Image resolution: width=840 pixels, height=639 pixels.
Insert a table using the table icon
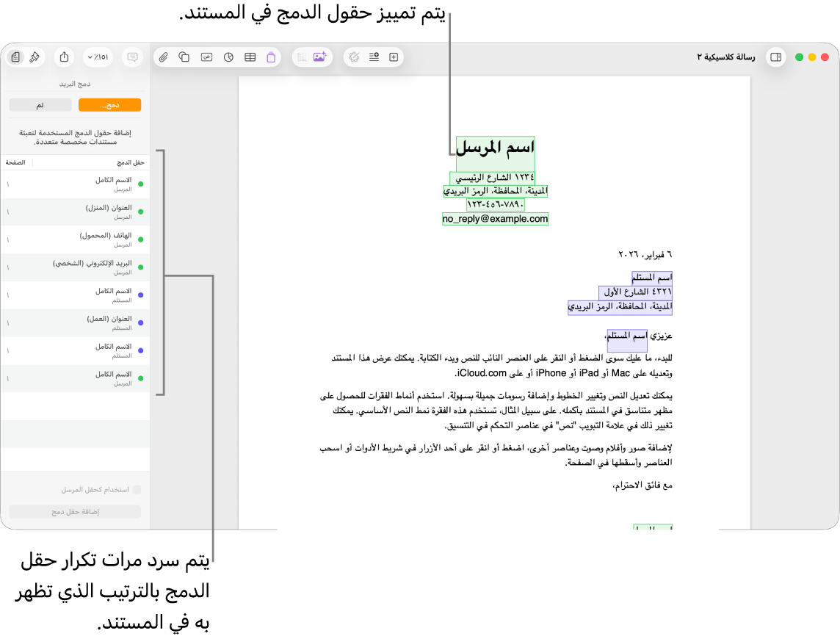coord(250,57)
